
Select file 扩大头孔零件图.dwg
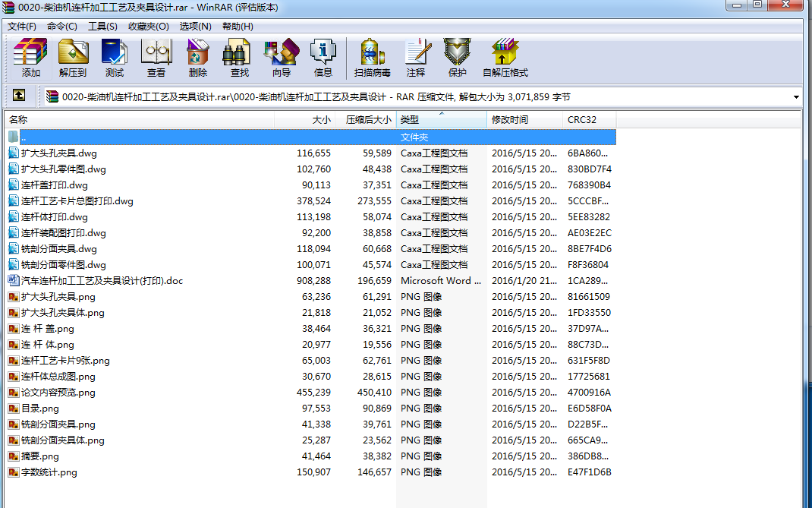63,169
